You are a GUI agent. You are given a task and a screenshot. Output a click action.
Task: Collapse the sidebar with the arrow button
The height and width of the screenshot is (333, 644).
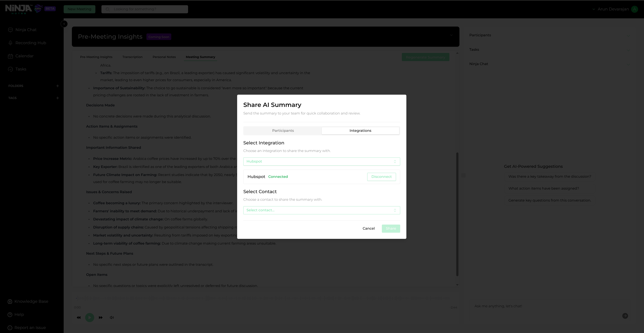[x=64, y=24]
